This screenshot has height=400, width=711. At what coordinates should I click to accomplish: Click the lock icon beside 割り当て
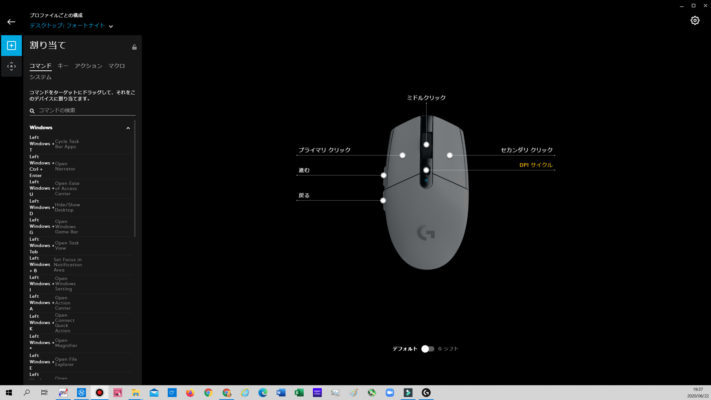[134, 47]
